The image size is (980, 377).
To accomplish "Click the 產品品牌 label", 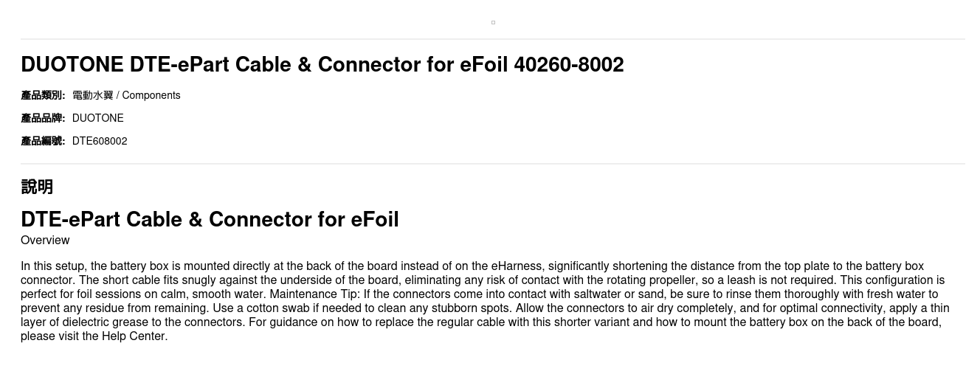I will pos(43,118).
